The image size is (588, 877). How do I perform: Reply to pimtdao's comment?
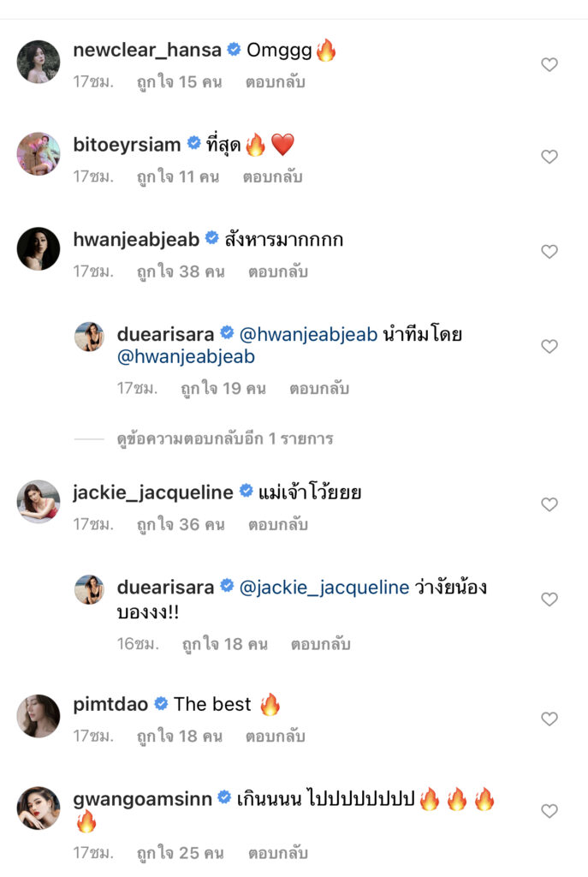pos(276,736)
